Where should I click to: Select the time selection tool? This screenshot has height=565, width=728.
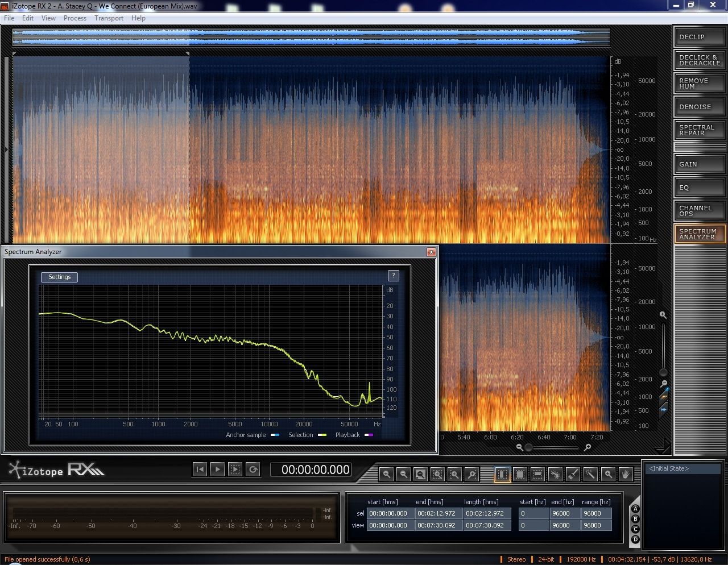click(x=502, y=474)
